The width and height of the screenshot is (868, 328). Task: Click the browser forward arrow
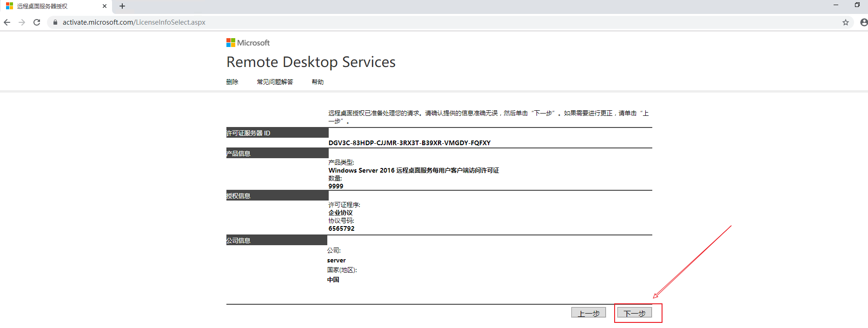coord(22,22)
